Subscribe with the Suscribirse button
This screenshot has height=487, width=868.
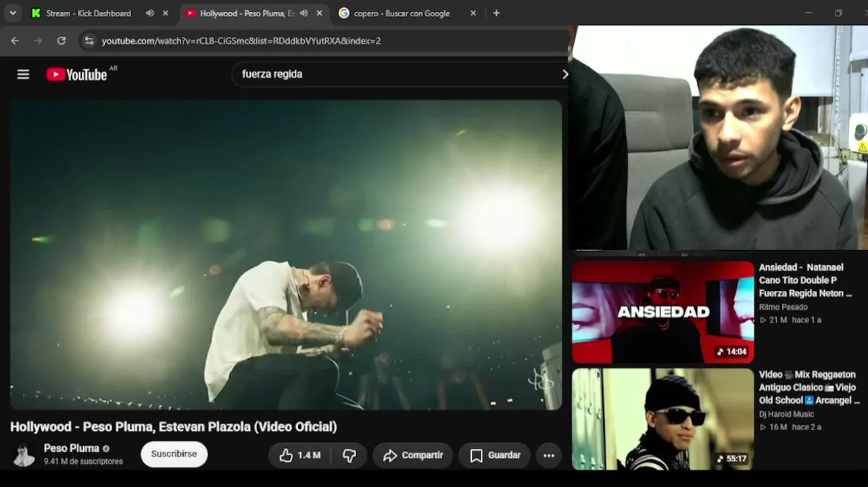point(174,454)
